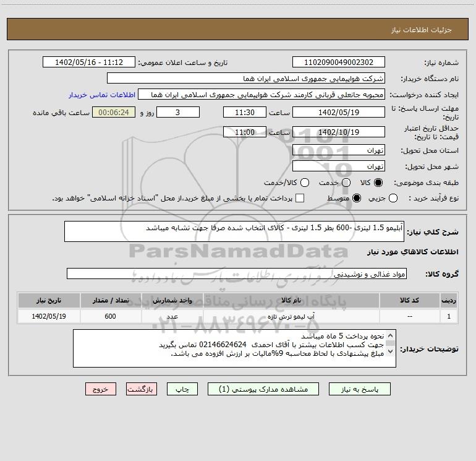Click the پاسخ به نیاز button
The height and width of the screenshot is (461, 476).
pos(360,389)
